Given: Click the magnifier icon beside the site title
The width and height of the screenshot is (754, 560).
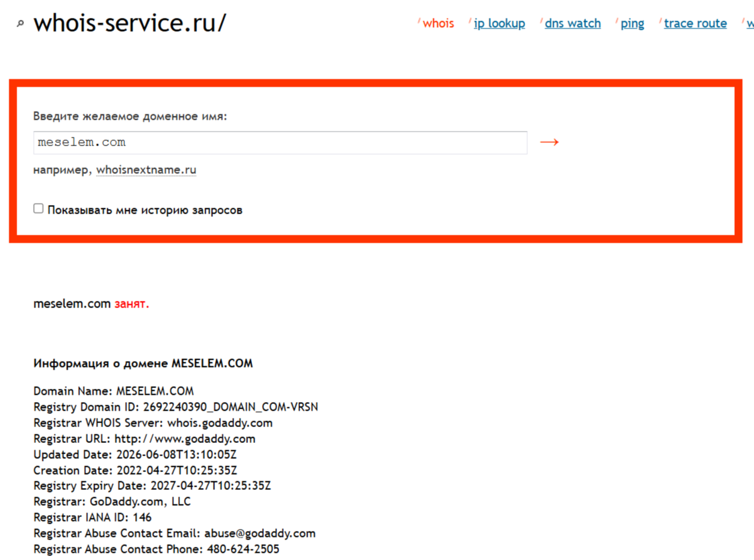Looking at the screenshot, I should tap(21, 24).
